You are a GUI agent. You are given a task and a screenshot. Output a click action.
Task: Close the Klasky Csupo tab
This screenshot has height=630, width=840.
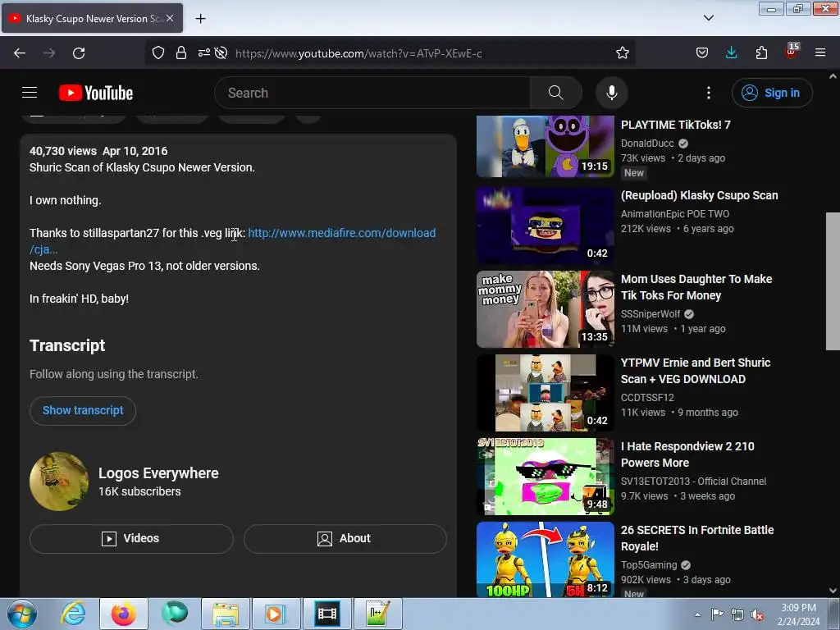pos(170,18)
